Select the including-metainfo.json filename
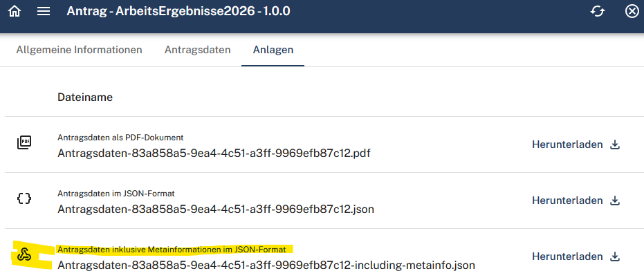This screenshot has width=644, height=280. click(266, 265)
